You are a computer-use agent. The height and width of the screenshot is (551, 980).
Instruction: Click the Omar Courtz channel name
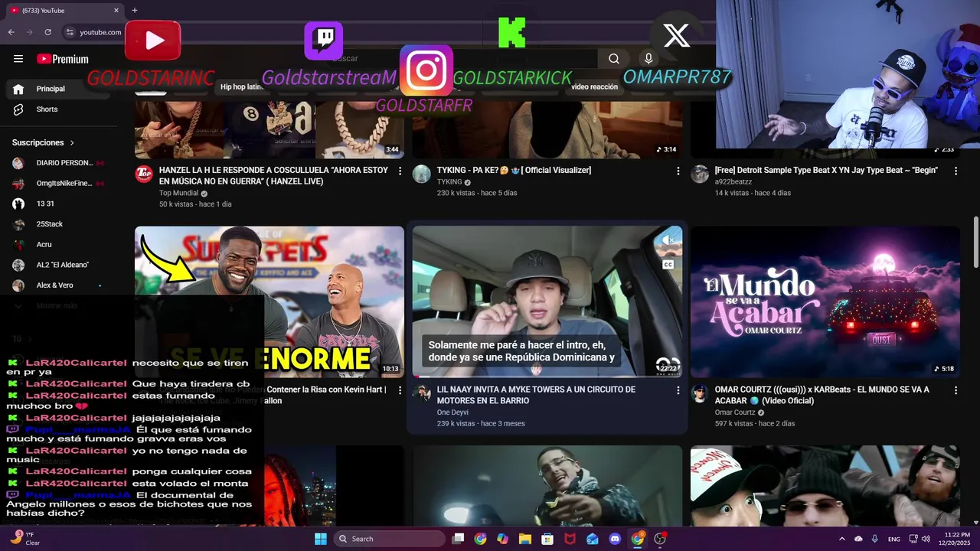click(735, 412)
